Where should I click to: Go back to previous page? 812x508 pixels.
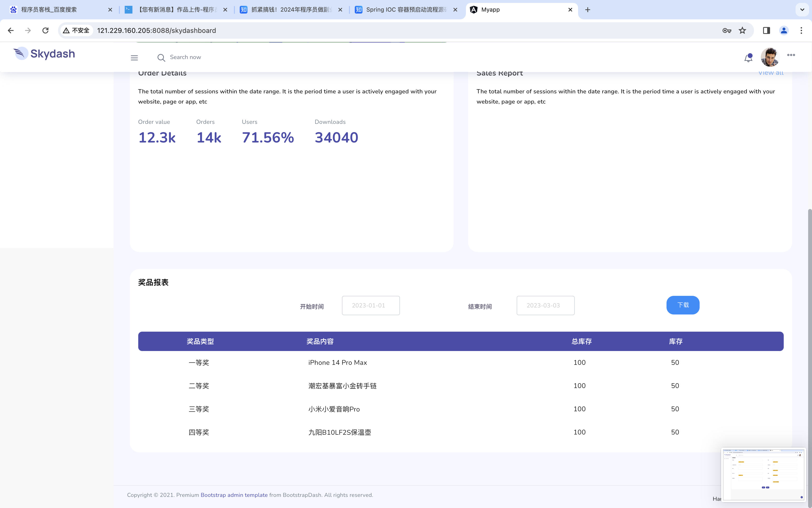coord(11,30)
